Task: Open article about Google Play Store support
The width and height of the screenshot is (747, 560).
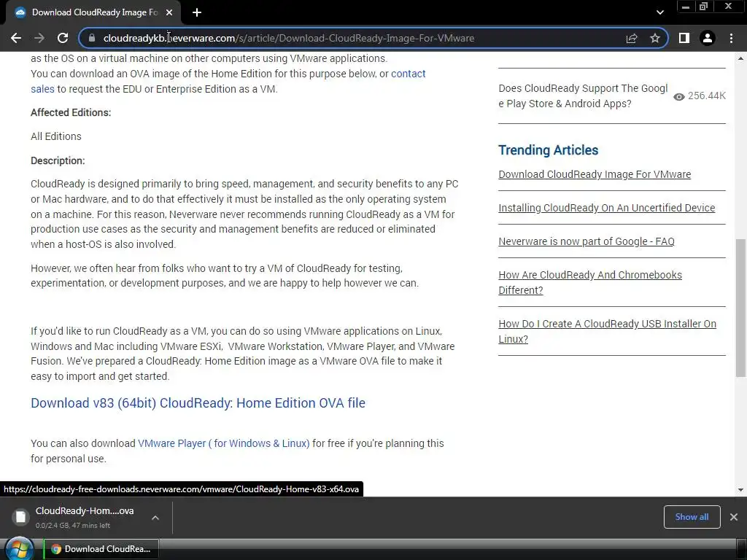Action: tap(583, 96)
